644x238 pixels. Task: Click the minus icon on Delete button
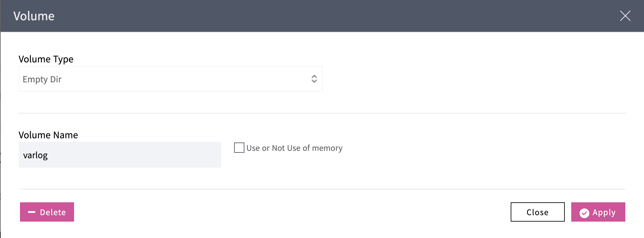pos(32,212)
